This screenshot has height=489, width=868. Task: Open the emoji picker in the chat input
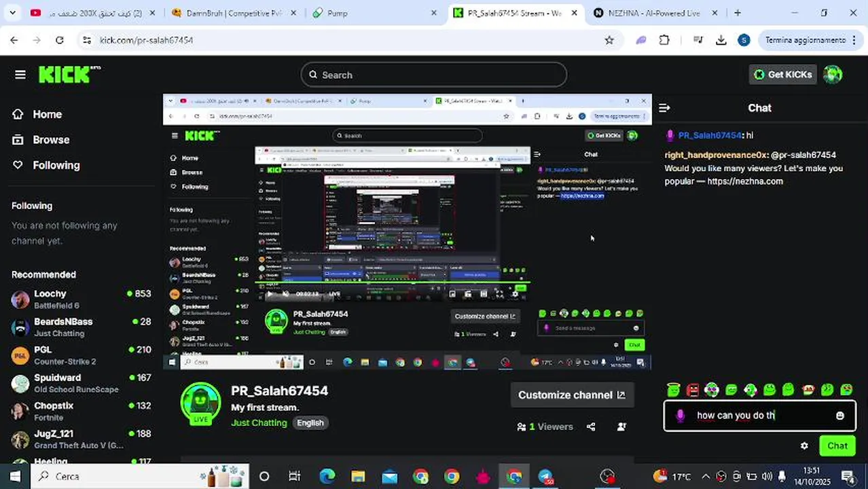point(840,416)
